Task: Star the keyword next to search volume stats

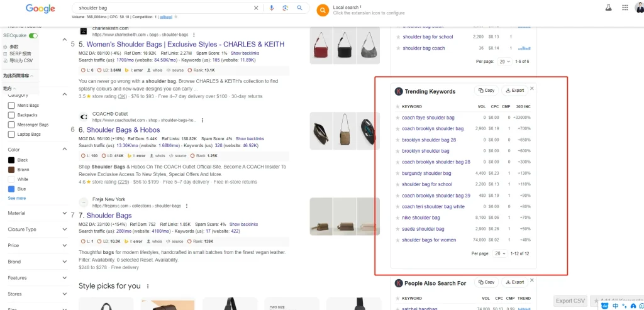Action: 176,17
